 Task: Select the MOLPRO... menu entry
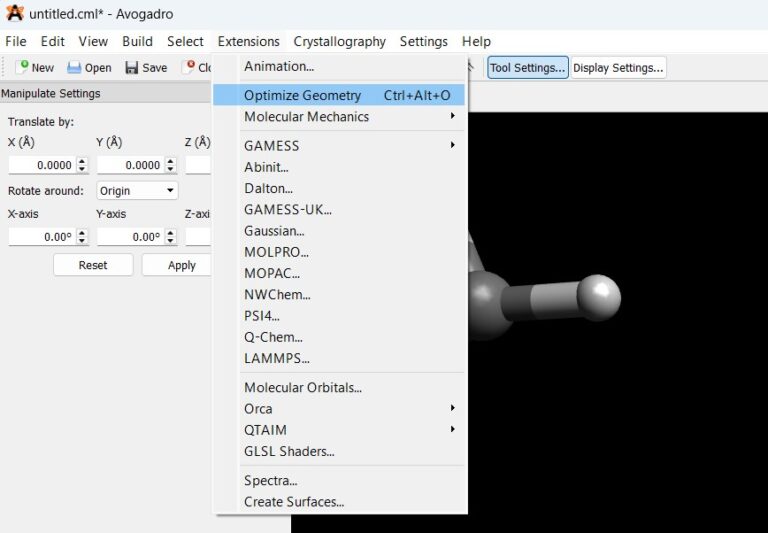point(339,252)
